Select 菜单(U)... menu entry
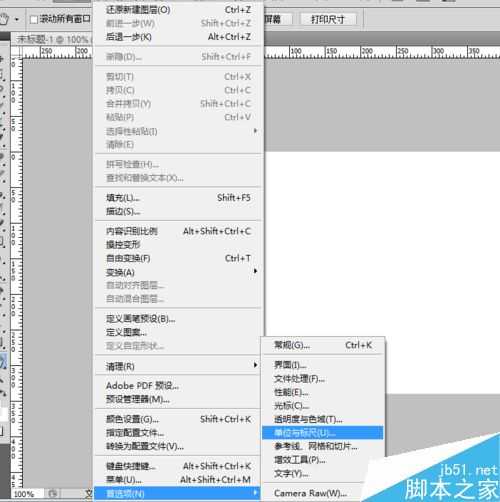This screenshot has width=500, height=502. coord(178,480)
